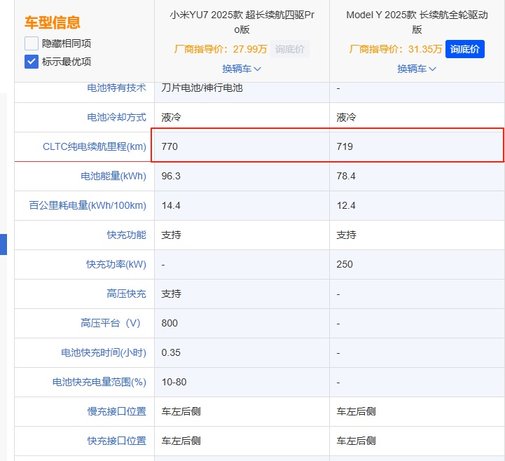The width and height of the screenshot is (505, 461).
Task: Click the 快充功率(kW) parameter label
Action: 116,264
